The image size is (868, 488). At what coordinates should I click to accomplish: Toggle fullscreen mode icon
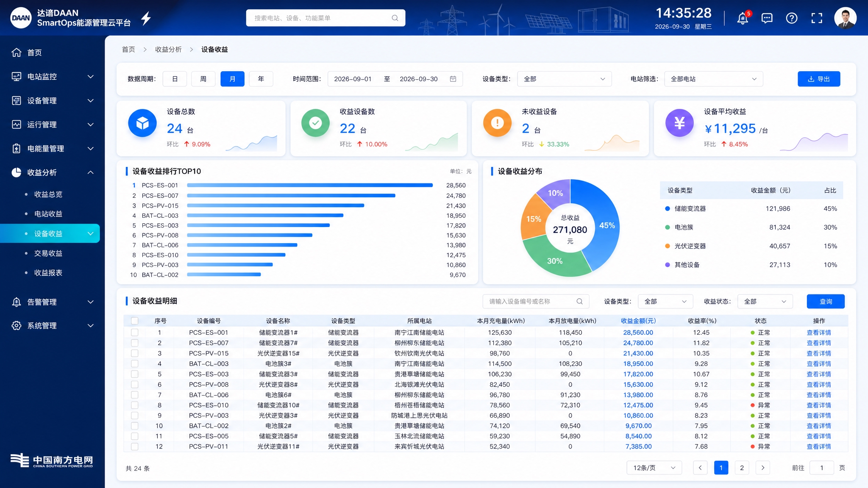click(x=816, y=18)
